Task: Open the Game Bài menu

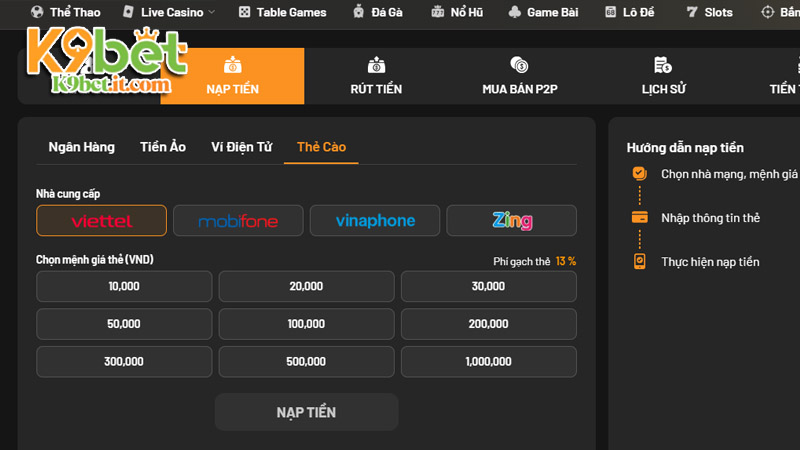Action: point(543,12)
